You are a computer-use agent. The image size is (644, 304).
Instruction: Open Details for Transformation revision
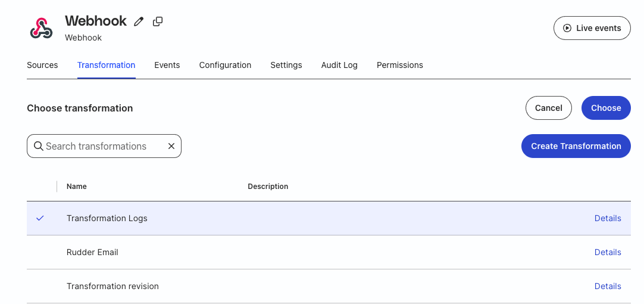tap(608, 286)
